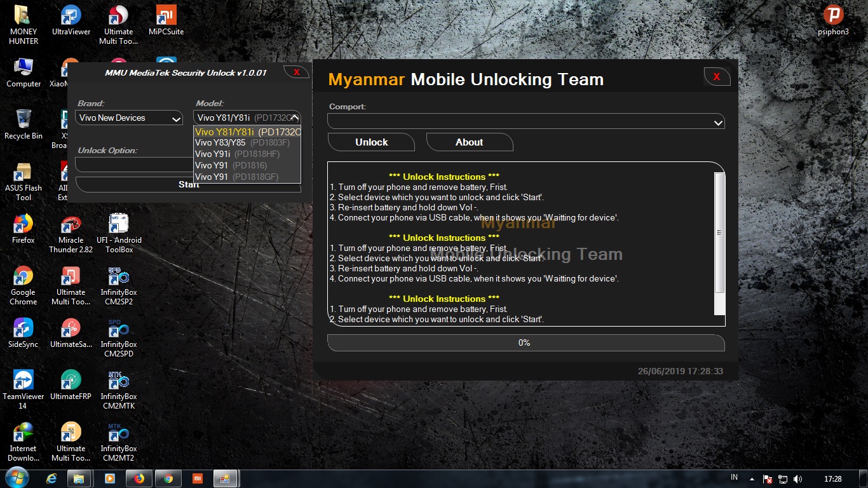The image size is (868, 488).
Task: Launch UltraViewer from the desktop
Action: [x=71, y=21]
